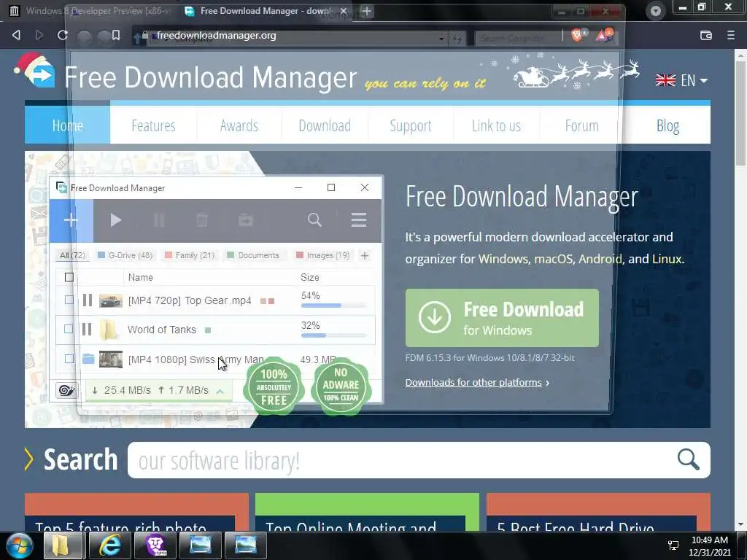Click the trash delete icon in FDM preview
The width and height of the screenshot is (747, 560).
[202, 220]
